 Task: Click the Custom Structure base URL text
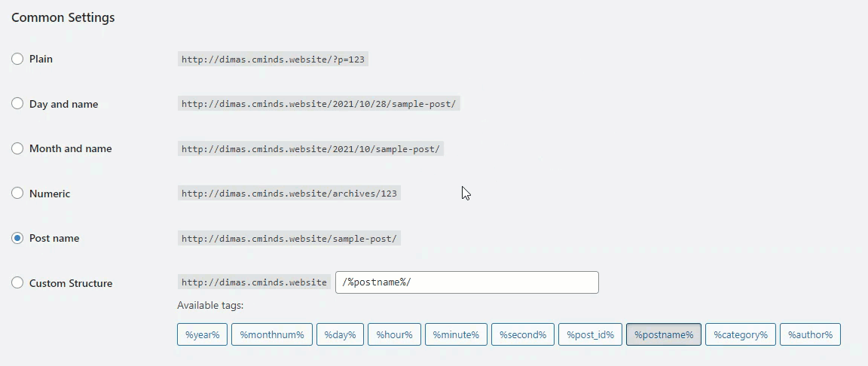(254, 282)
